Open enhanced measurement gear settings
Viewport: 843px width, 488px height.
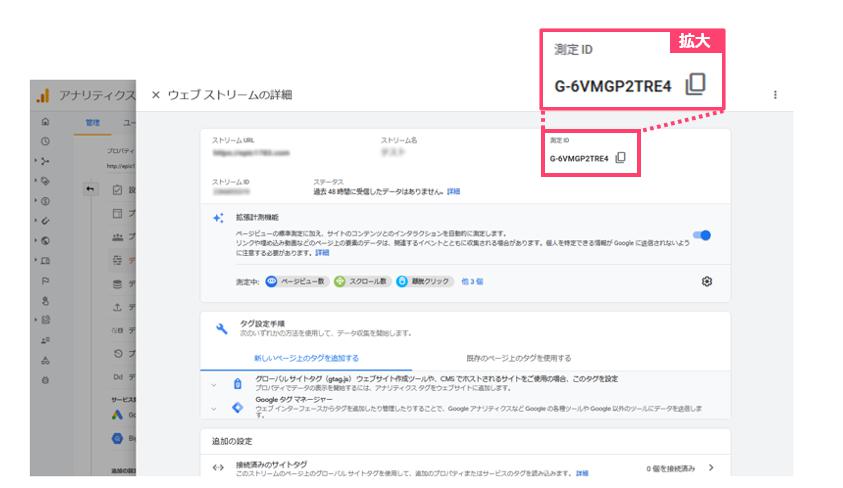coord(706,281)
